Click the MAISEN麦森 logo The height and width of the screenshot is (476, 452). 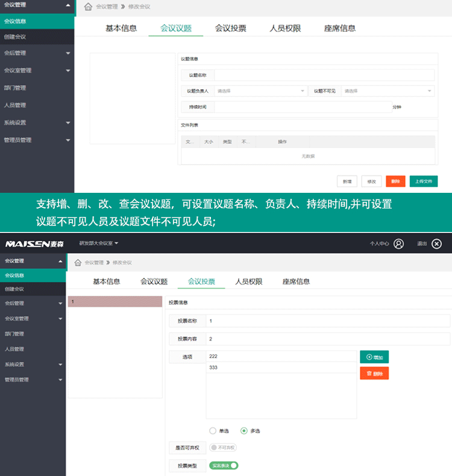tap(35, 243)
